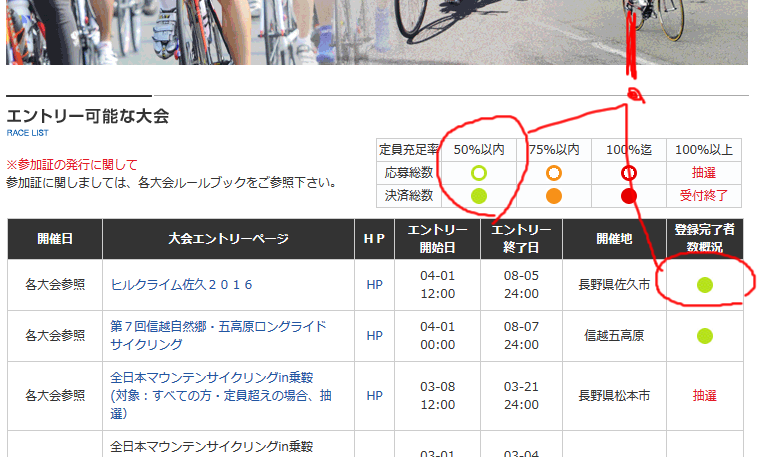
Task: Open the ヒルクライム佐久2016 entry page link
Action: pos(181,285)
